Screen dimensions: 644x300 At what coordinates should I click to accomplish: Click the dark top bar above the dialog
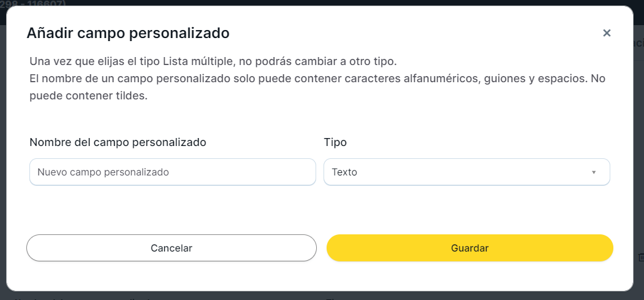[368, 2]
